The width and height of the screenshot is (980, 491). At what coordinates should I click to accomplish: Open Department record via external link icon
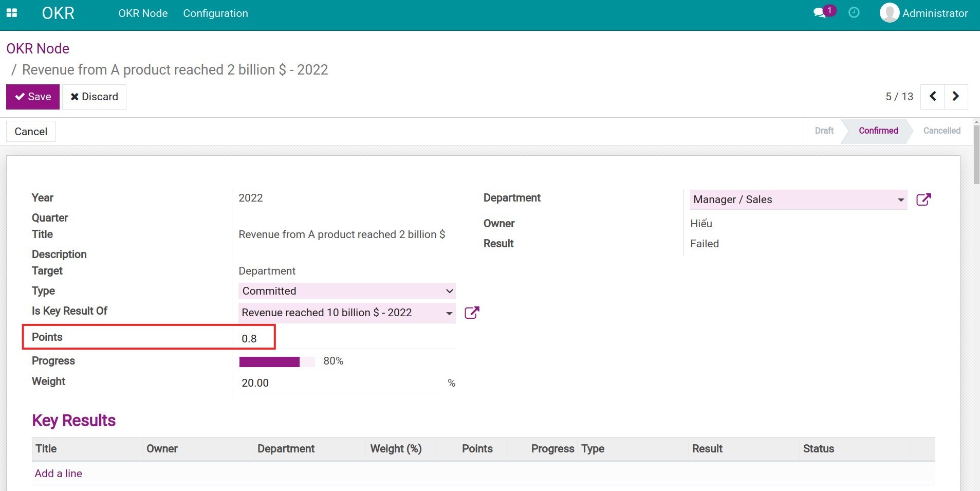coord(924,199)
